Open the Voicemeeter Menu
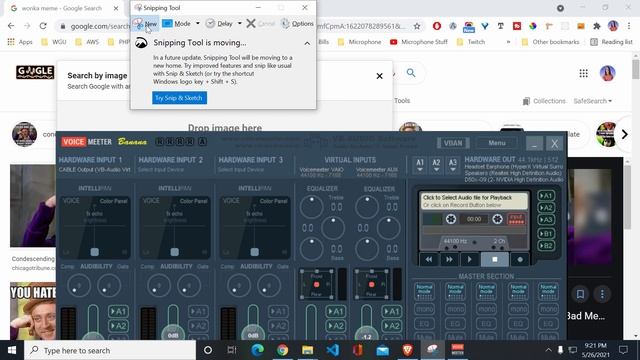Viewport: 640px width, 360px height. (x=497, y=143)
